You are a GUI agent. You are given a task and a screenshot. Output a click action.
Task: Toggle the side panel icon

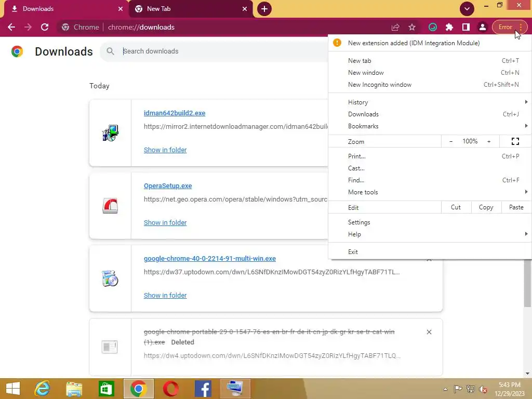(x=466, y=27)
